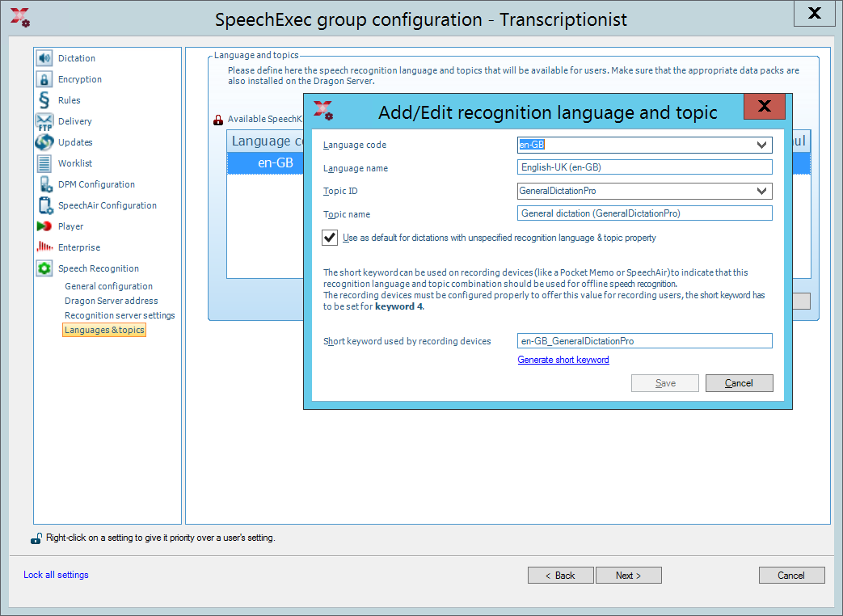Click the Short keyword text field
Screen dimensions: 843x616
pos(645,341)
